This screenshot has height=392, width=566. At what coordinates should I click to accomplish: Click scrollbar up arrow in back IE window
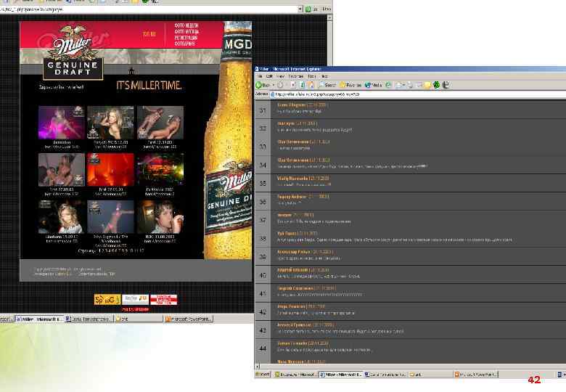click(329, 17)
